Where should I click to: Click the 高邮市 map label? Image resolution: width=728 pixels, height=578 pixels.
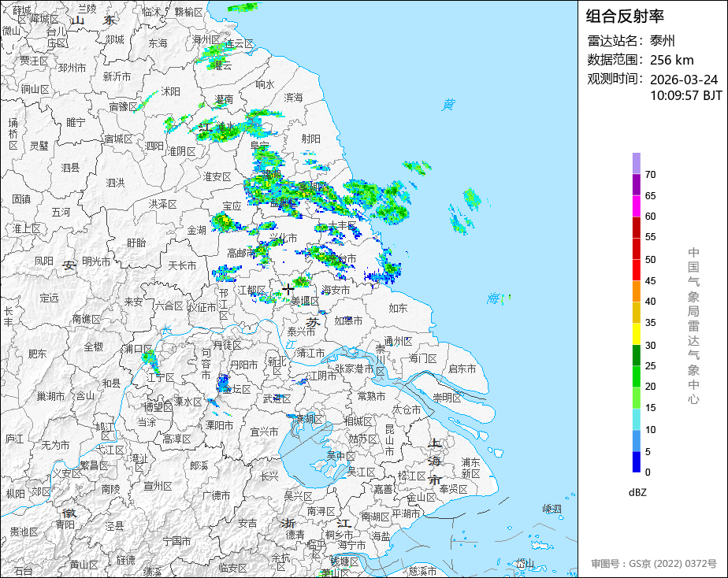pos(241,253)
